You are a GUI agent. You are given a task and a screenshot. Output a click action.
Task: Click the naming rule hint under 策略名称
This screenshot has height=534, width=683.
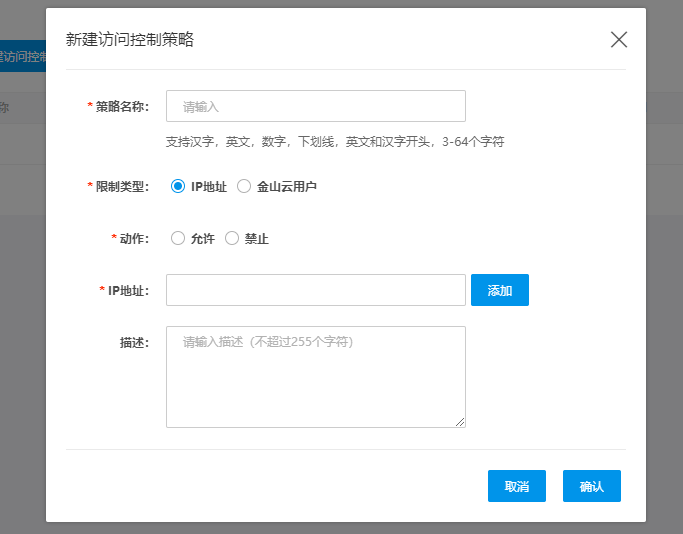(x=334, y=142)
